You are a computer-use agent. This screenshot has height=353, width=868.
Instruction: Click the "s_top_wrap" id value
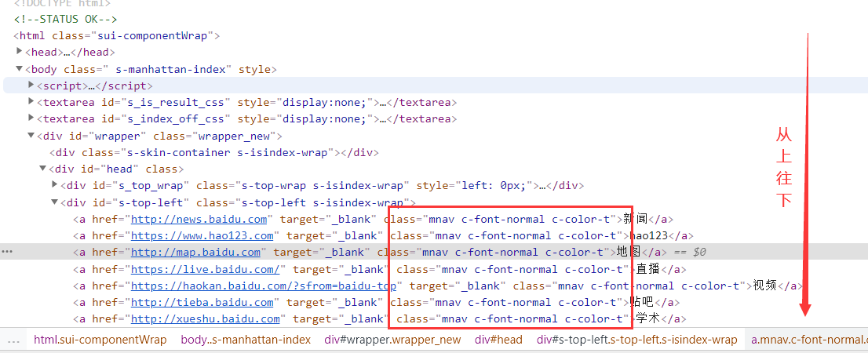(151, 185)
